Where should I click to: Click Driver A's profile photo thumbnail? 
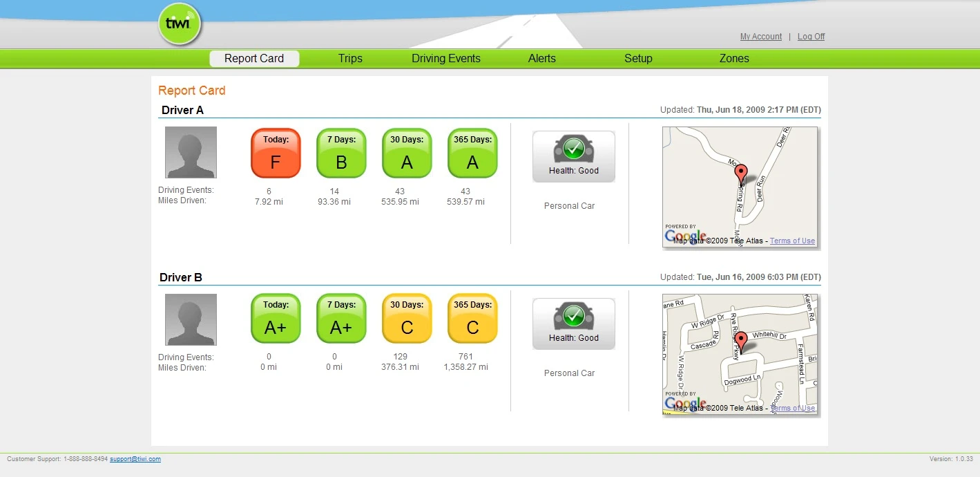pos(191,152)
